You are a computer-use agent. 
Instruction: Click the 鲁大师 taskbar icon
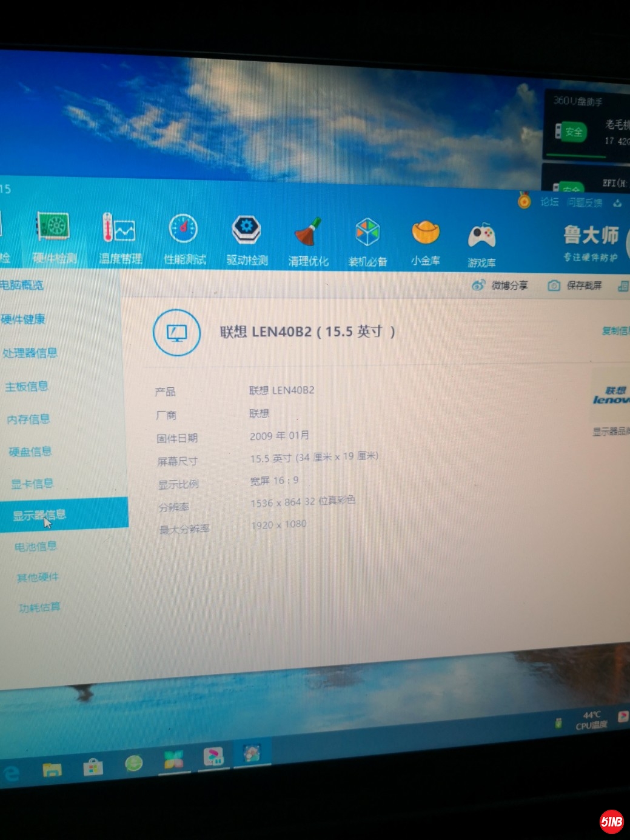click(252, 753)
